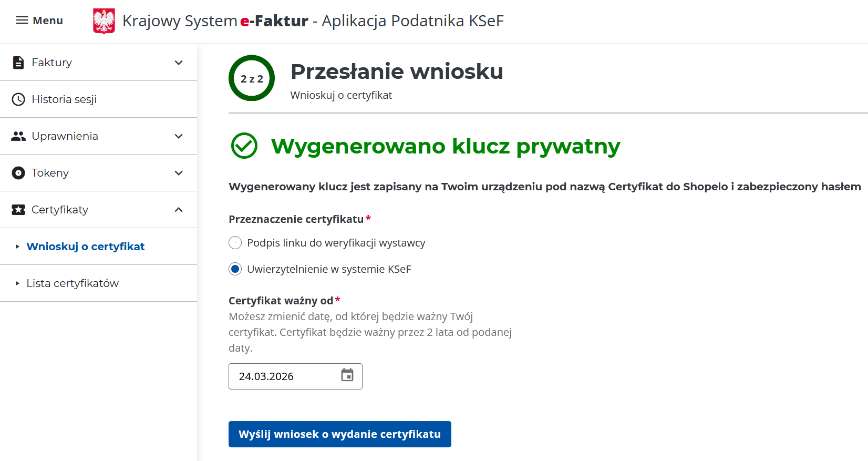The height and width of the screenshot is (461, 868).
Task: Expand the Tokeny section chevron
Action: [x=179, y=173]
